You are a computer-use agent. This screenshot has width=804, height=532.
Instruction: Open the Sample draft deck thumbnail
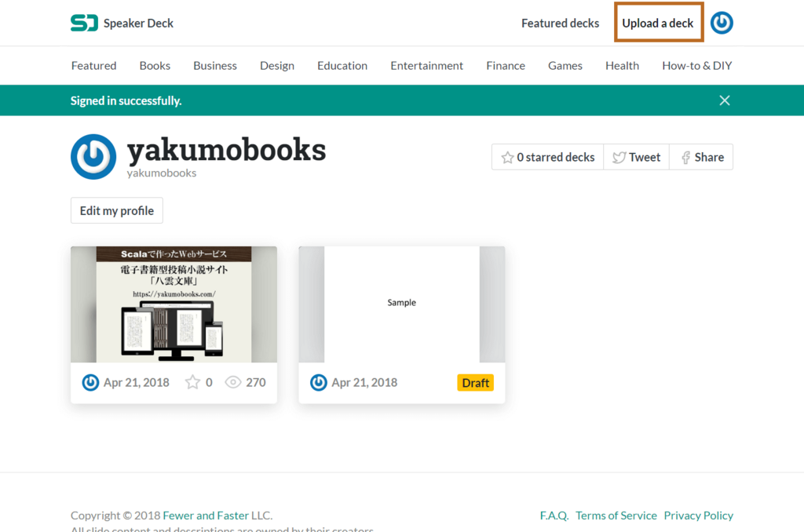click(x=402, y=304)
